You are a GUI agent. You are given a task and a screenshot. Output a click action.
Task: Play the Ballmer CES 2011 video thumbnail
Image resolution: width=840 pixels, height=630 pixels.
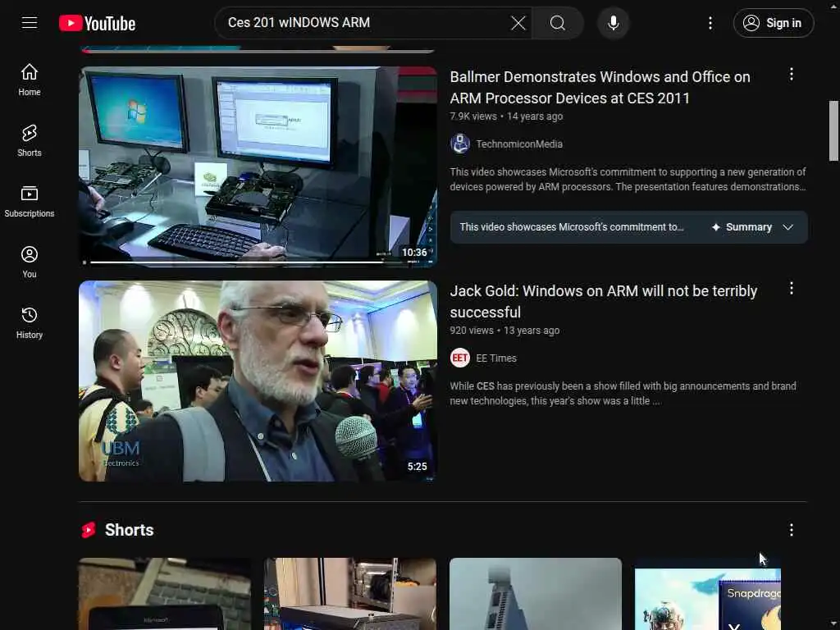258,166
